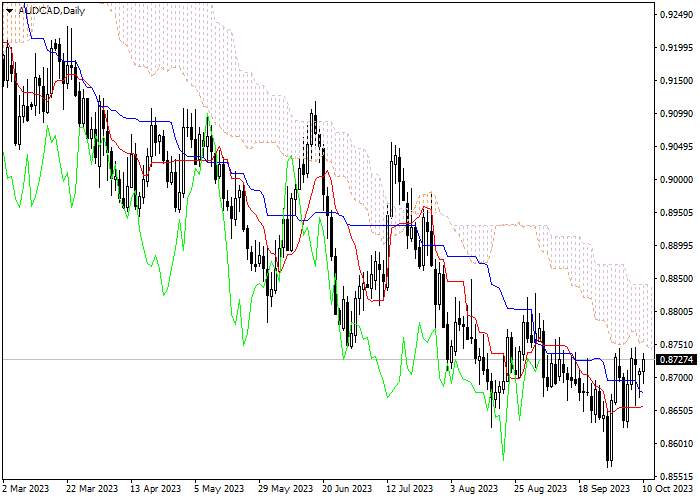The height and width of the screenshot is (500, 700).
Task: Click the 0.85515 price scale label
Action: (674, 476)
